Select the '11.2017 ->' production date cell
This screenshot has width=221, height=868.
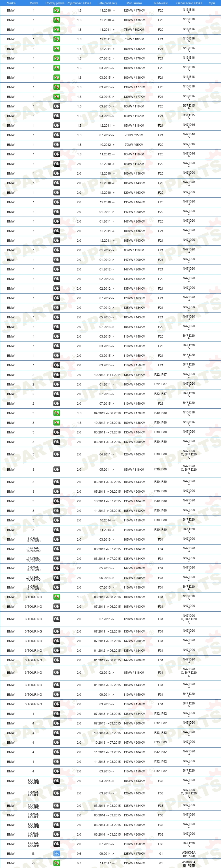click(107, 863)
